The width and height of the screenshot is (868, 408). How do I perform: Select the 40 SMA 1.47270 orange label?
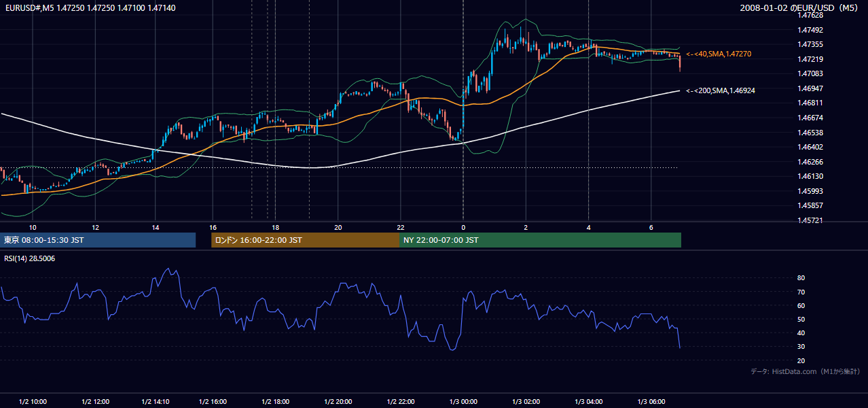point(719,54)
